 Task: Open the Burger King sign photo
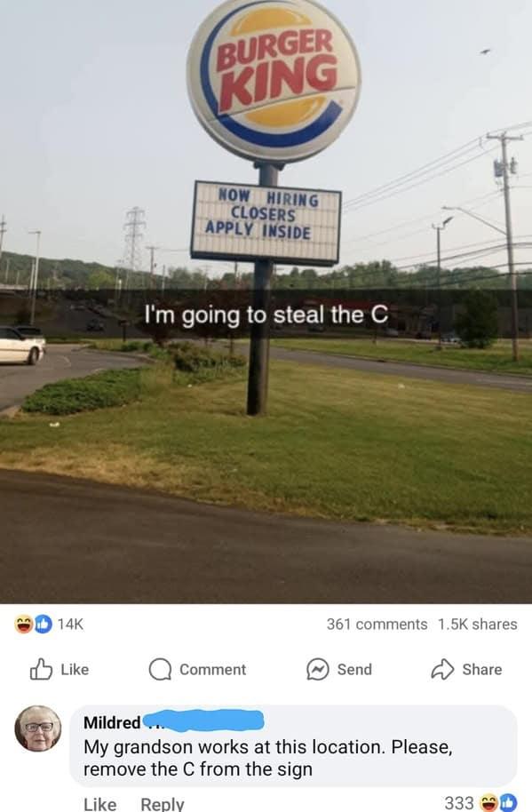tap(266, 301)
